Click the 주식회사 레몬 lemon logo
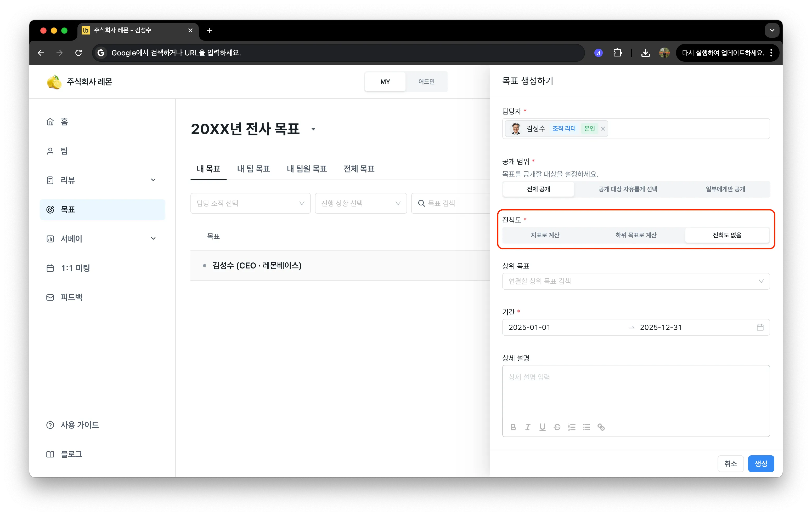The image size is (812, 516). [x=54, y=82]
